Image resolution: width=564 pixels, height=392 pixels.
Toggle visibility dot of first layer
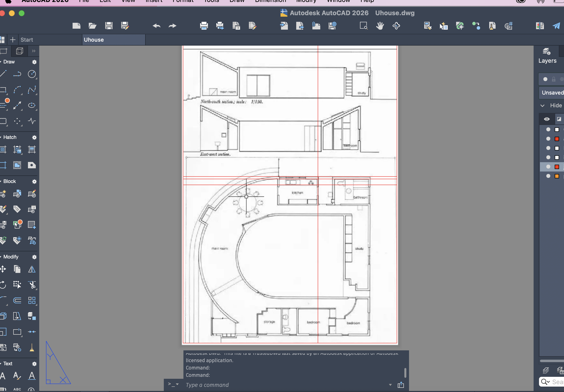548,129
